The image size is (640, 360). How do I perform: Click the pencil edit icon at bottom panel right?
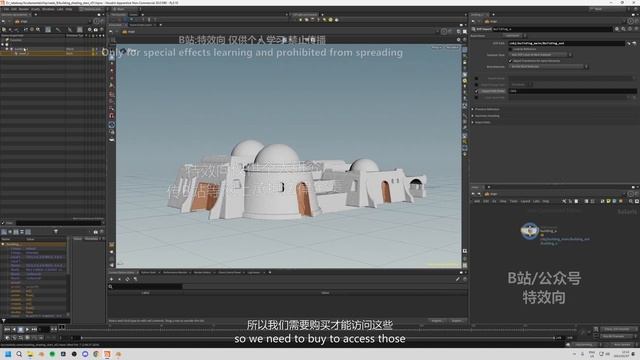coord(458,279)
